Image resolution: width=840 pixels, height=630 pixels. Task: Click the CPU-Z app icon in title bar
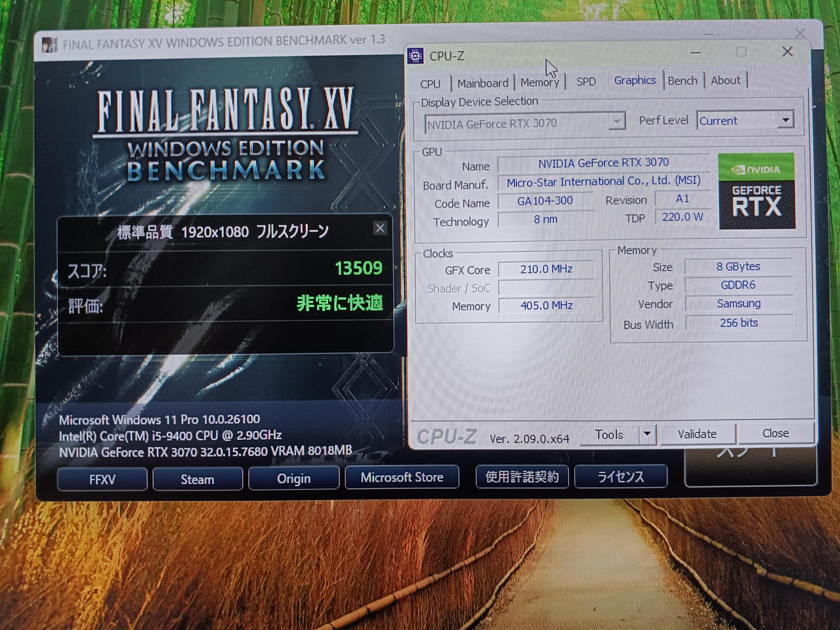415,56
